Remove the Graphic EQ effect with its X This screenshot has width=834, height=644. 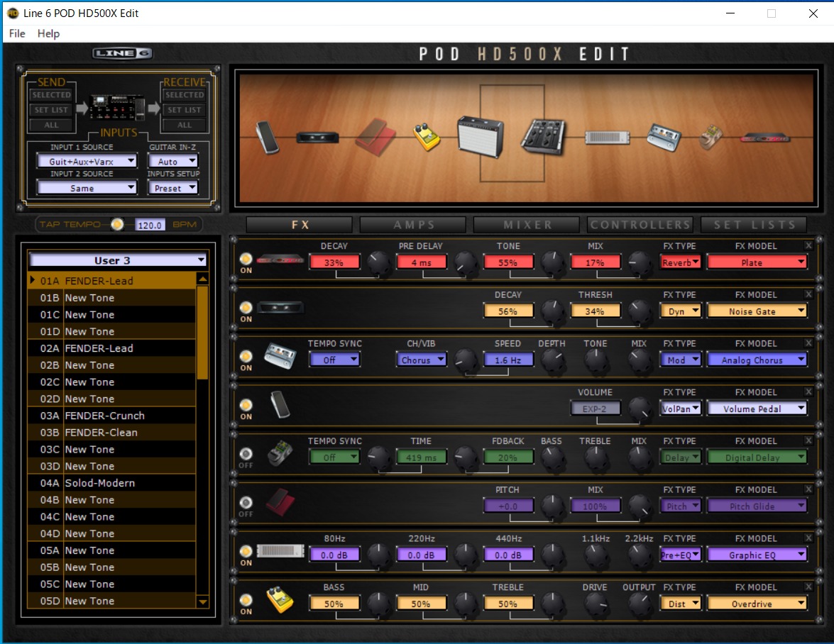(808, 538)
